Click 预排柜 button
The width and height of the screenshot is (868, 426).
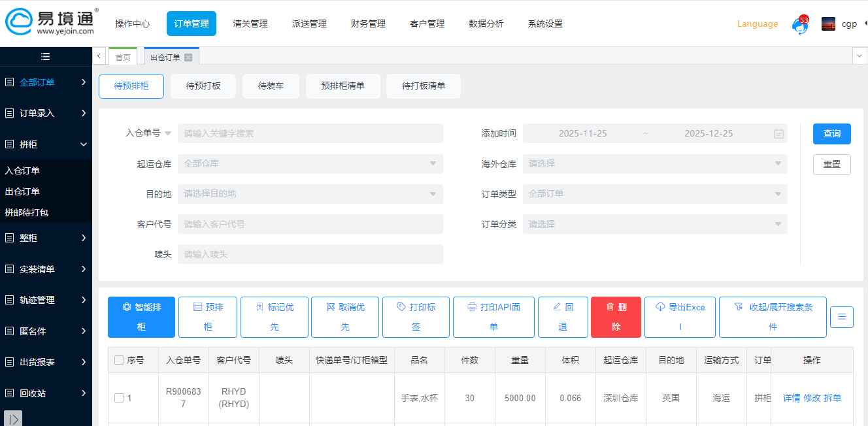click(x=208, y=317)
